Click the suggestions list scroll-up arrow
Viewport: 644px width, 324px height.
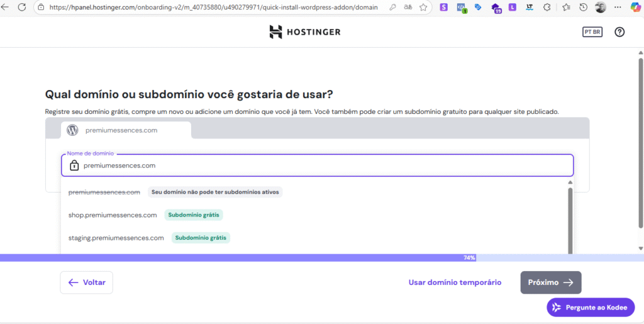[570, 182]
